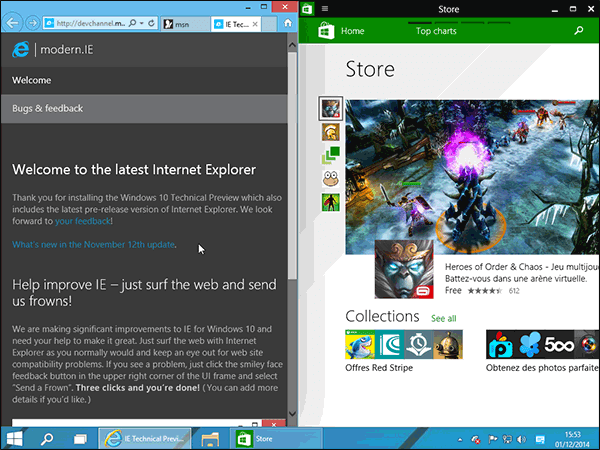Open Store search magnifier
The width and height of the screenshot is (600, 450).
(579, 31)
